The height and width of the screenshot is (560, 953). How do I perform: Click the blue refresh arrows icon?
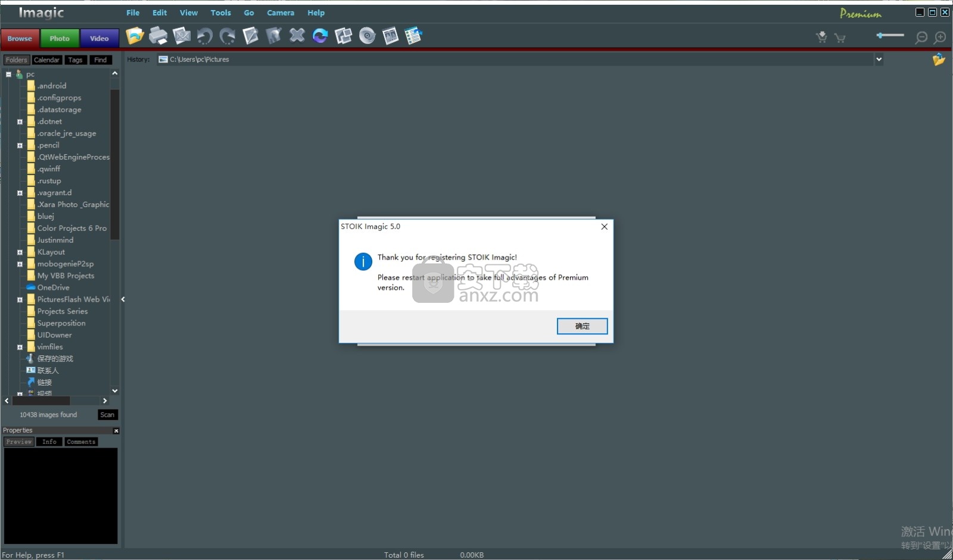(x=320, y=36)
